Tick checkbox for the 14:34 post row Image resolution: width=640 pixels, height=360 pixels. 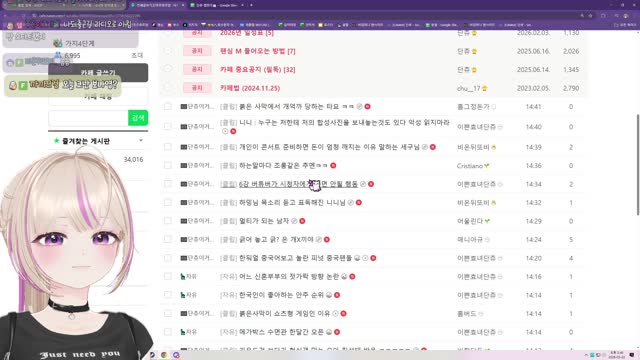168,184
